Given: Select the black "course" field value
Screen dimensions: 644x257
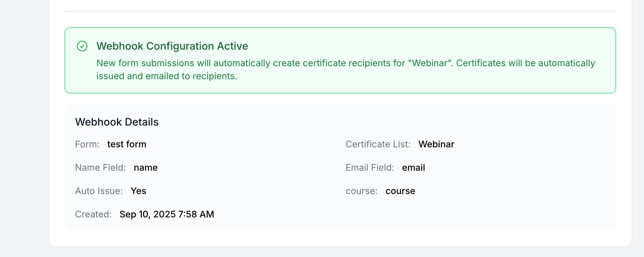Looking at the screenshot, I should 400,191.
